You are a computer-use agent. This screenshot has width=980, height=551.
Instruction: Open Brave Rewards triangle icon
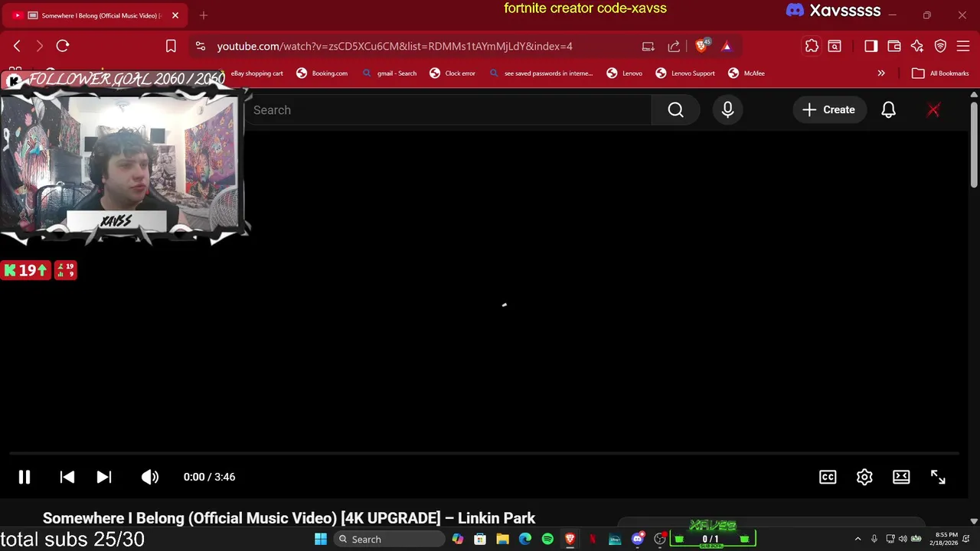(x=727, y=46)
